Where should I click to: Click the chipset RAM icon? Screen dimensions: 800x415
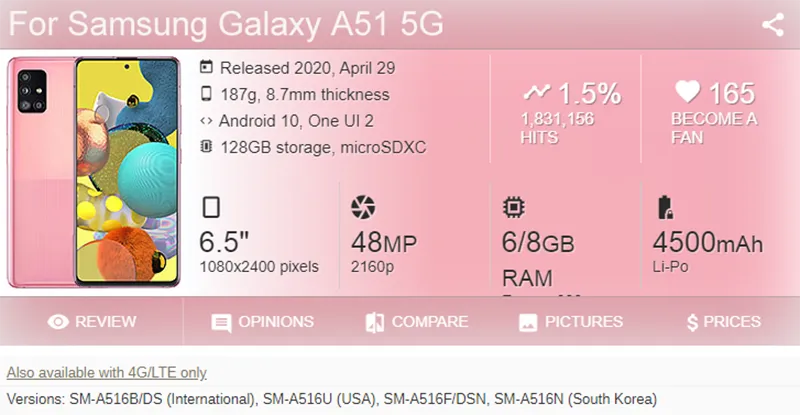(x=513, y=208)
